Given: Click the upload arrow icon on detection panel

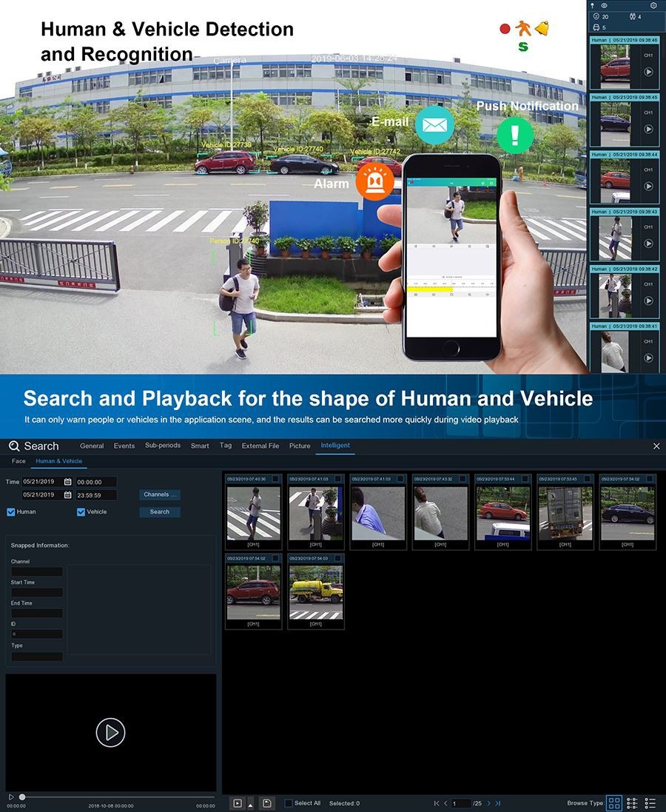Looking at the screenshot, I should pyautogui.click(x=593, y=5).
